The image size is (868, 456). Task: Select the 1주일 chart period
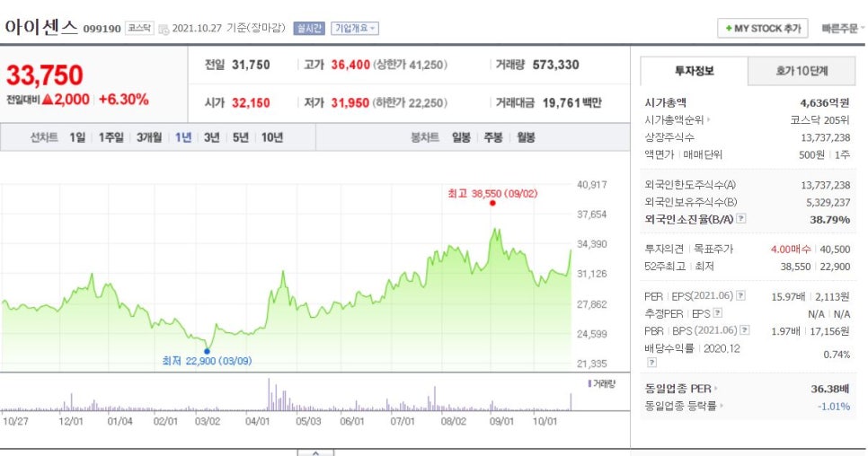click(x=111, y=137)
